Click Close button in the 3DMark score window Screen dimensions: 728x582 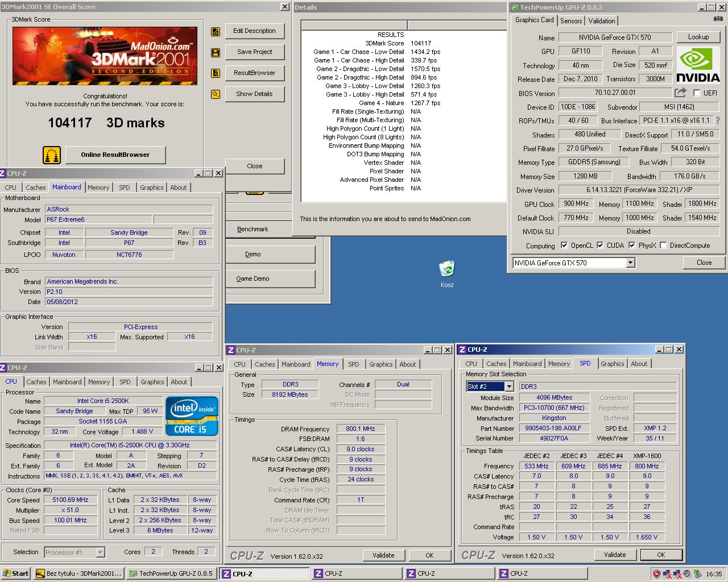tap(254, 166)
